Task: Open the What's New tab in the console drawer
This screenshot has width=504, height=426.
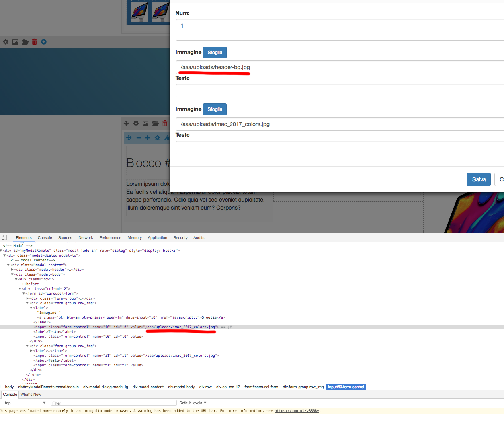Action: coord(31,394)
